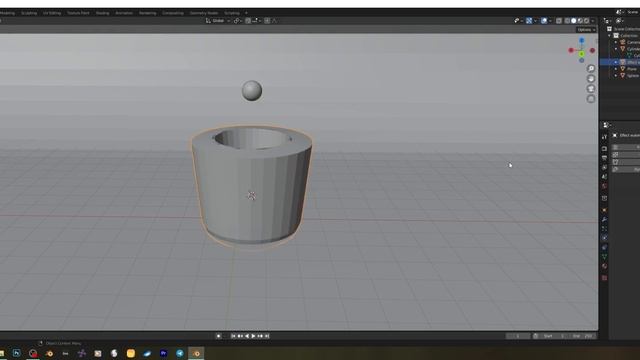Open Tool properties tab icon
The height and width of the screenshot is (360, 640).
604,137
